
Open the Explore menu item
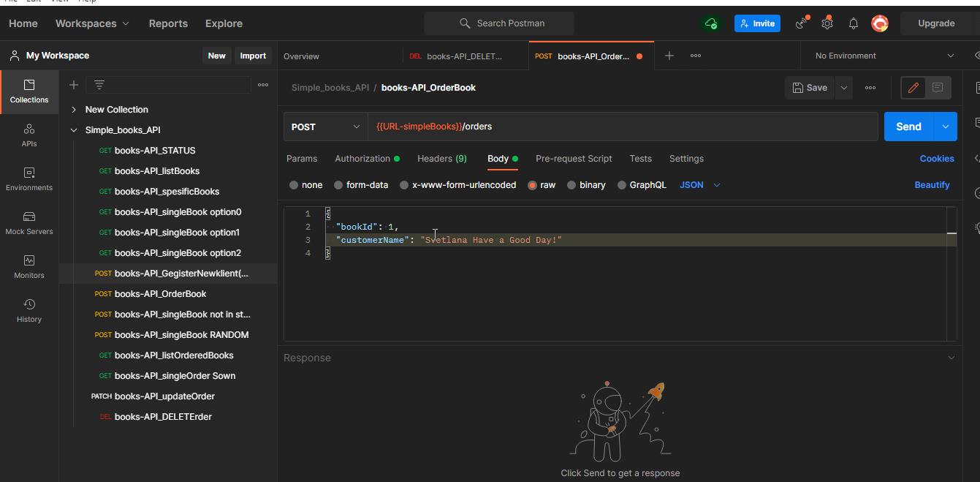(x=224, y=23)
